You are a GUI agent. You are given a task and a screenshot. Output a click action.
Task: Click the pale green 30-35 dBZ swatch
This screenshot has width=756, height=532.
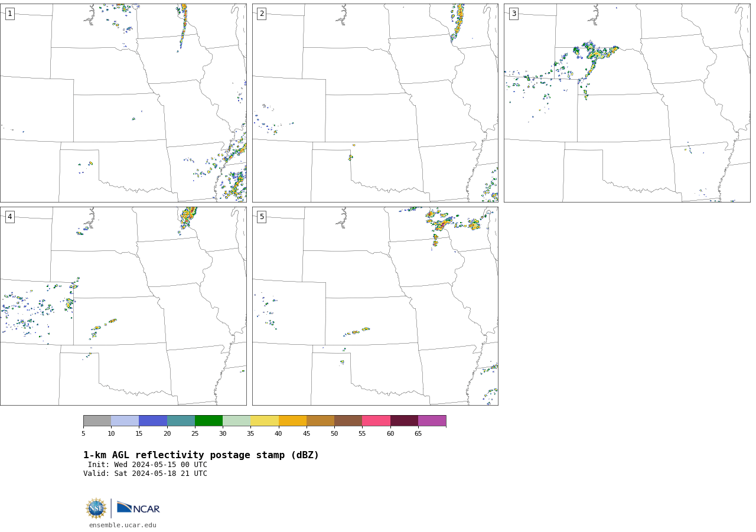(x=236, y=420)
